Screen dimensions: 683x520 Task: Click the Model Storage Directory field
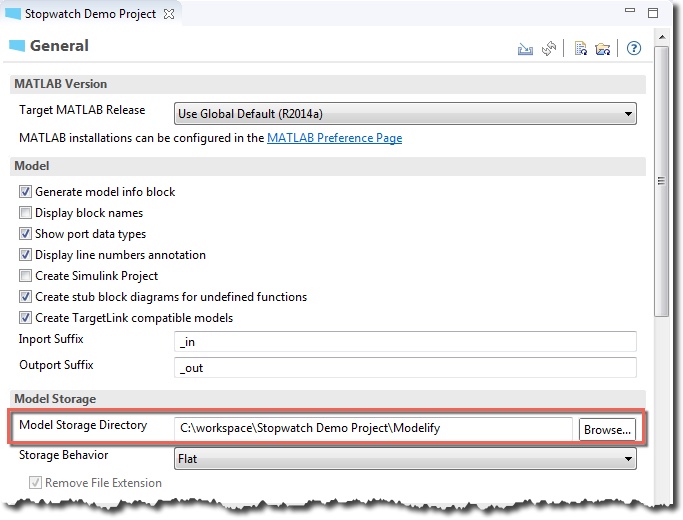(374, 429)
